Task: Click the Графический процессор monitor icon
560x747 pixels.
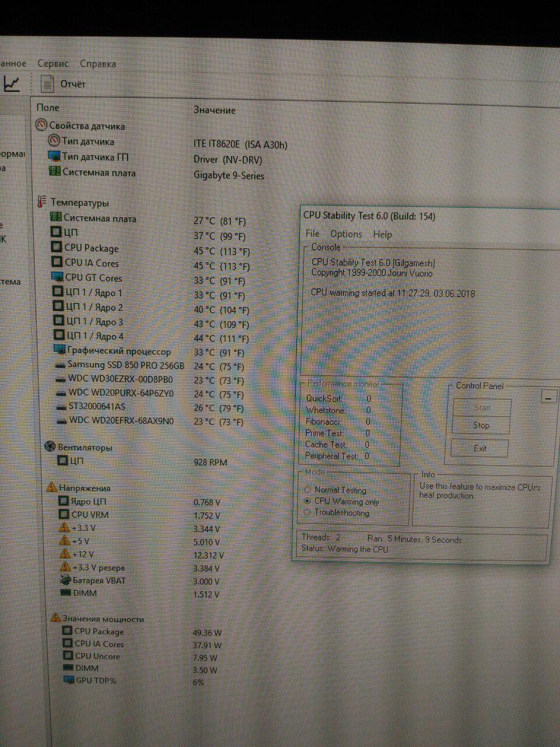Action: coord(59,351)
